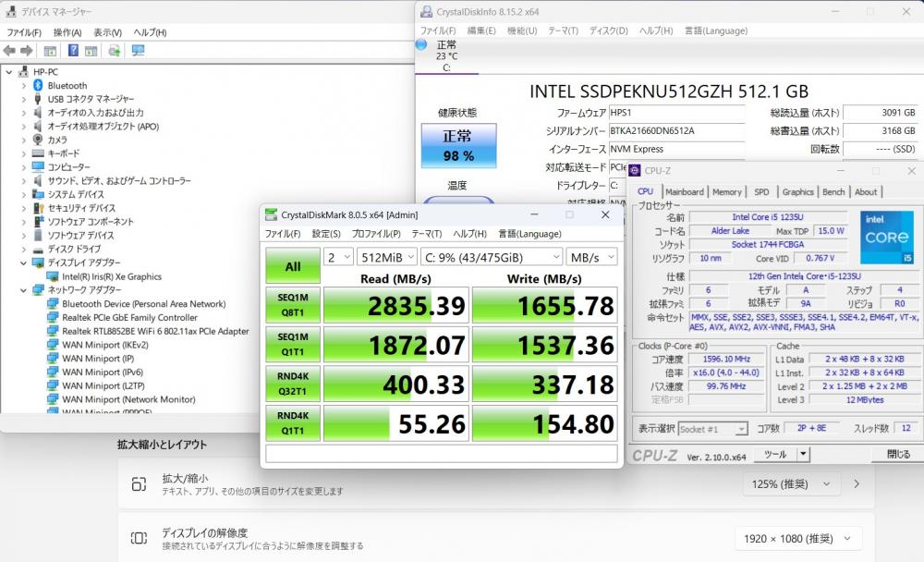924x562 pixels.
Task: Click the scan for hardware changes toolbar icon
Action: tap(115, 51)
